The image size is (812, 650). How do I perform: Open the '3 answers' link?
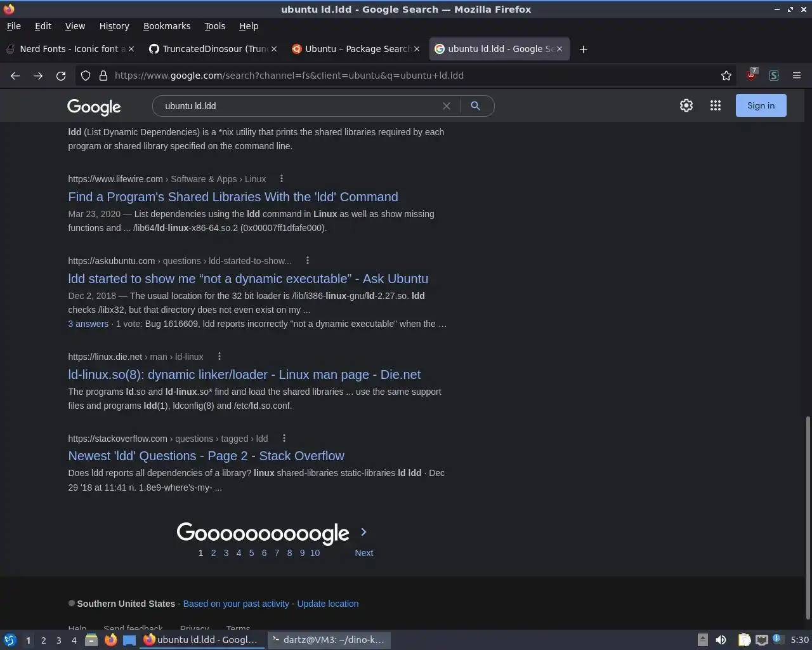88,324
